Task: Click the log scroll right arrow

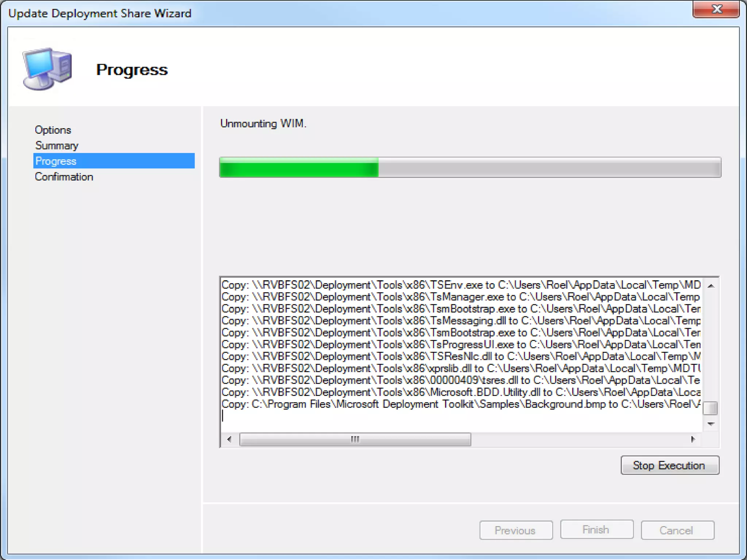Action: point(693,439)
